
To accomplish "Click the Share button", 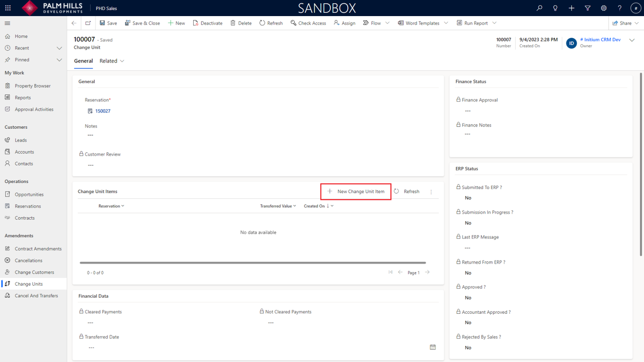I will (x=622, y=23).
